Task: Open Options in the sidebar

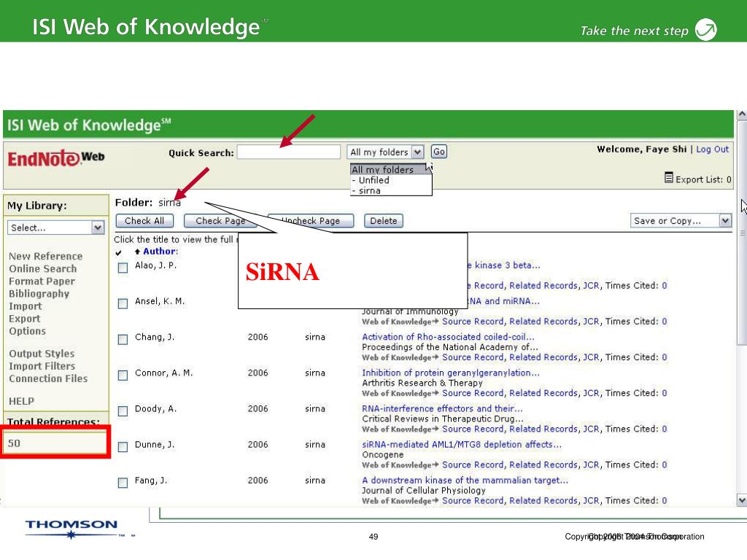Action: (x=27, y=331)
